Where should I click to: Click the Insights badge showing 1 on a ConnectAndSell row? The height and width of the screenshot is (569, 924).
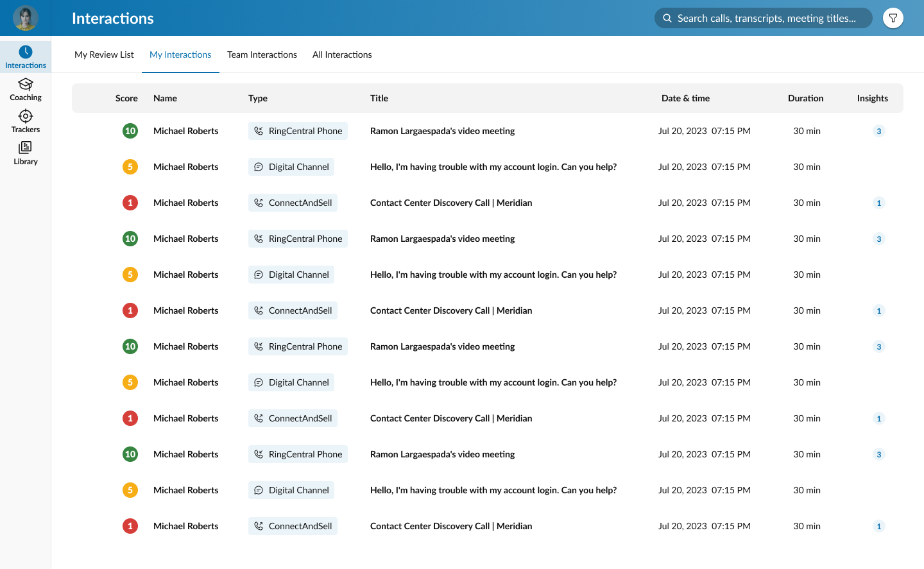[x=878, y=203]
